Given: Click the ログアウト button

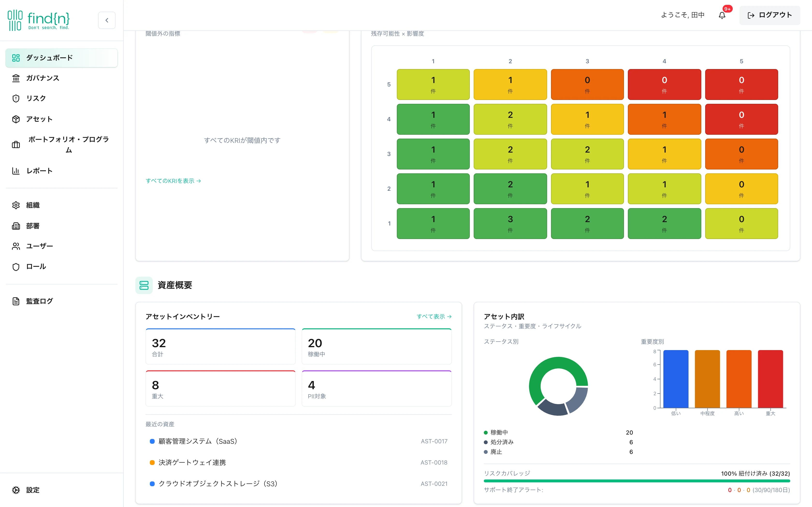Looking at the screenshot, I should (x=770, y=15).
